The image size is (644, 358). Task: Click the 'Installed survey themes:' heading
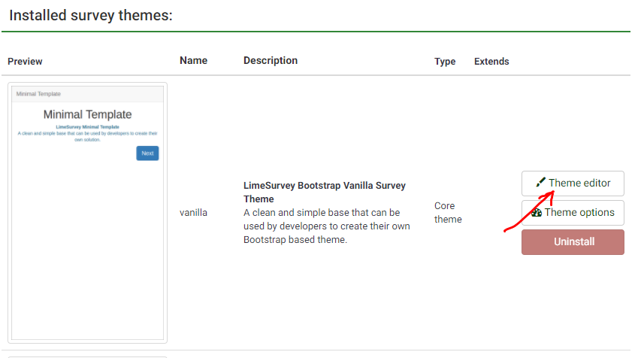91,15
